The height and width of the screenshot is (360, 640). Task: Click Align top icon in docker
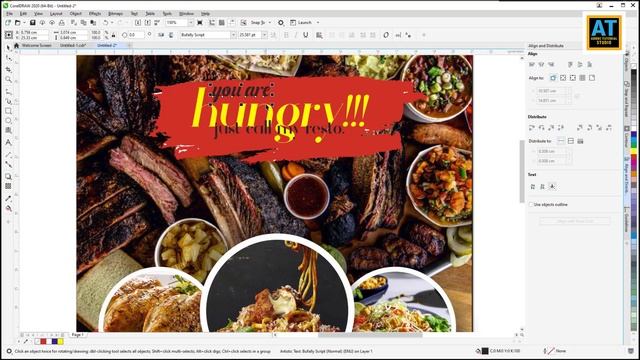coord(570,64)
